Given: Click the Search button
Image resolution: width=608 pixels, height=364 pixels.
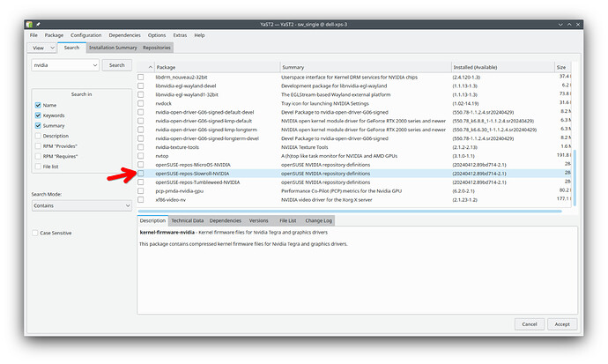Looking at the screenshot, I should click(x=116, y=65).
